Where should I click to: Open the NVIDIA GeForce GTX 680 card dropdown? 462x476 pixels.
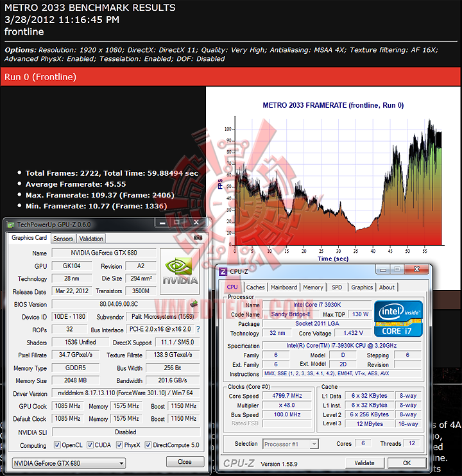coord(69,463)
